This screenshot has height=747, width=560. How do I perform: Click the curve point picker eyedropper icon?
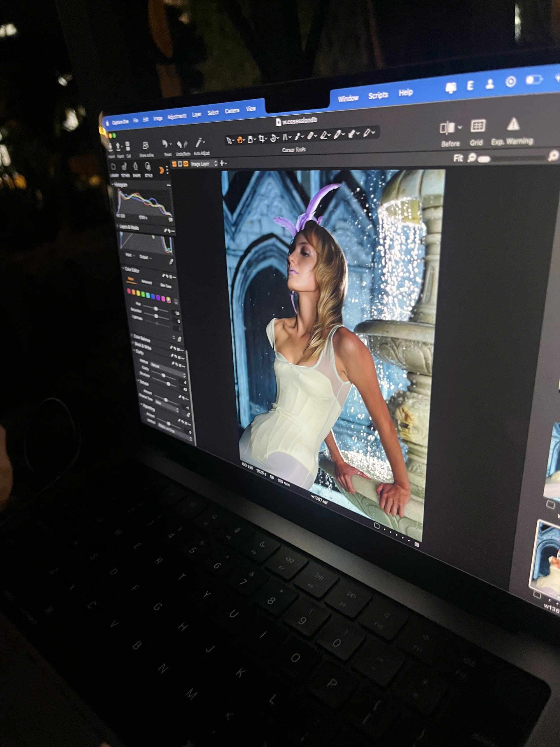point(171,261)
